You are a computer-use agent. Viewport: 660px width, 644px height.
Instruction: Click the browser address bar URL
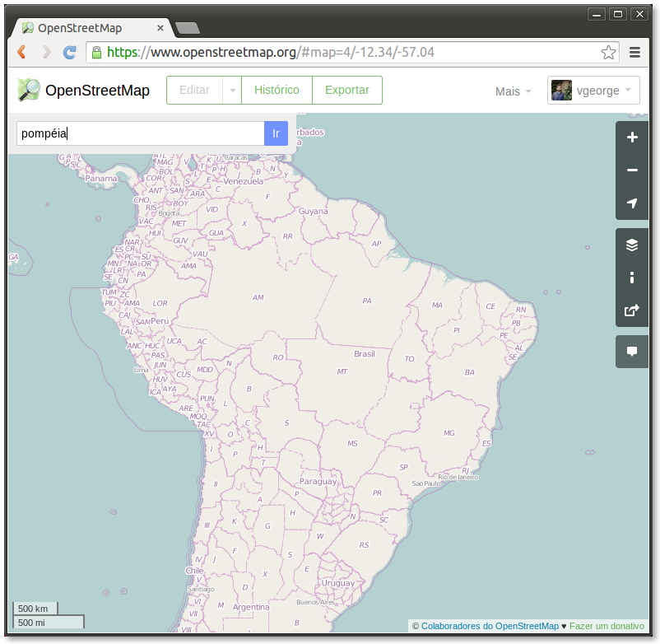click(270, 52)
